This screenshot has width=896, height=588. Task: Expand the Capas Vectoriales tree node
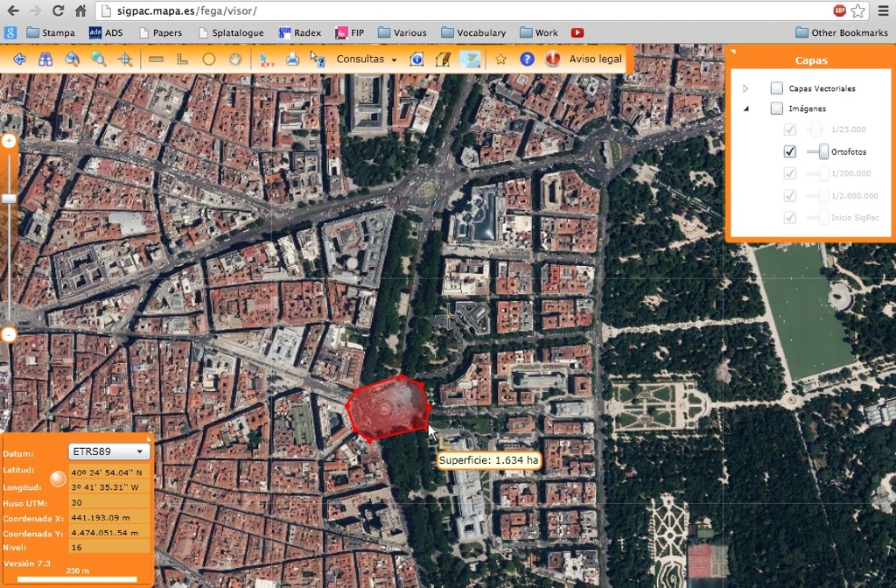(745, 88)
